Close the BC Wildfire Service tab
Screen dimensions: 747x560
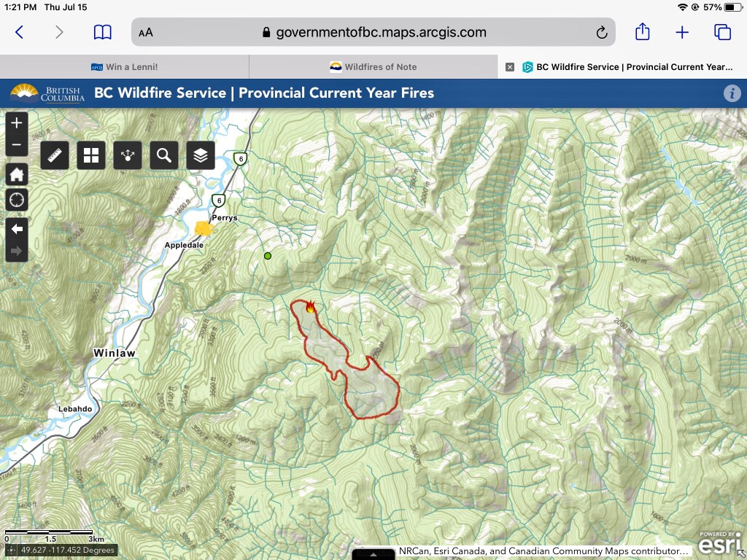click(510, 67)
